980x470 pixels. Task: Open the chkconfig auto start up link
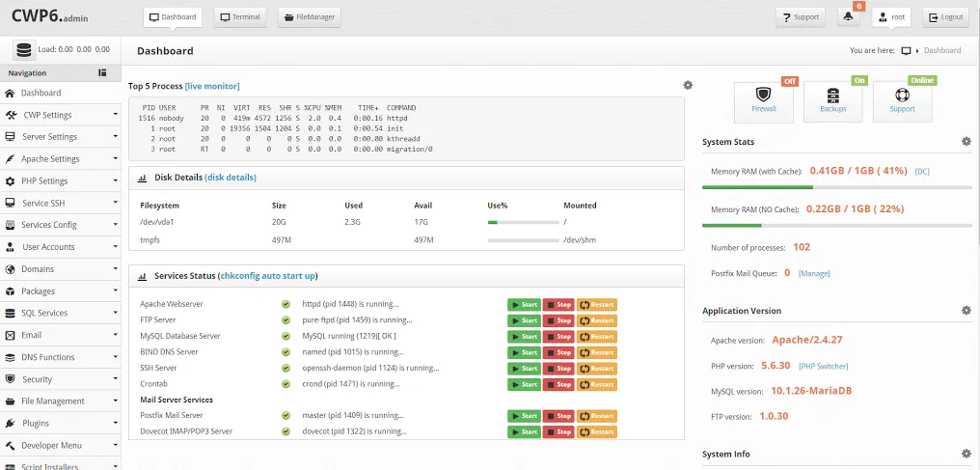267,276
